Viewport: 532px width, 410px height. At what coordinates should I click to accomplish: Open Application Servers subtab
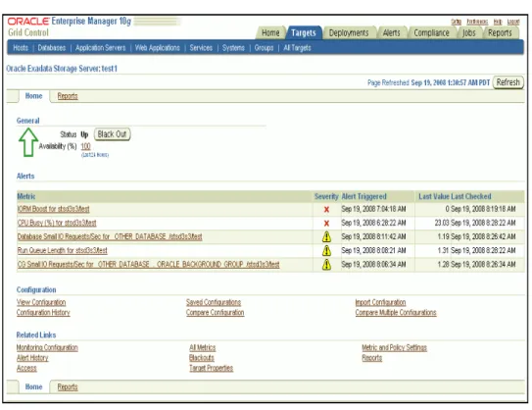(x=101, y=48)
